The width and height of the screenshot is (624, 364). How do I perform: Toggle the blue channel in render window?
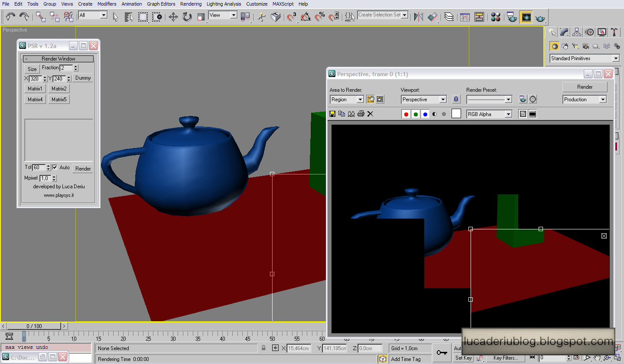click(x=425, y=114)
